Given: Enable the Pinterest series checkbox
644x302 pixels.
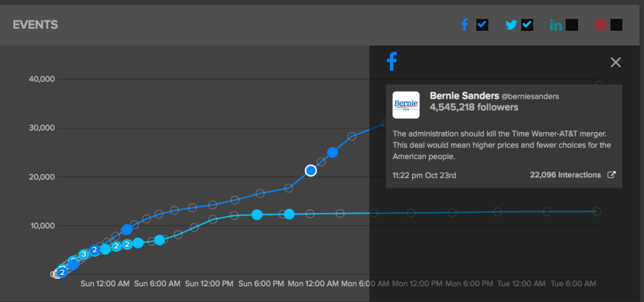Looking at the screenshot, I should (616, 25).
